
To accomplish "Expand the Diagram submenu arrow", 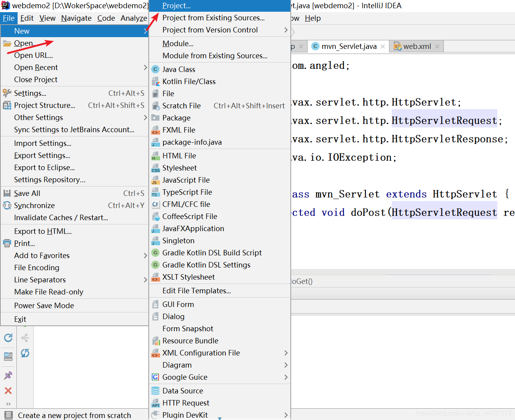I will [286, 365].
